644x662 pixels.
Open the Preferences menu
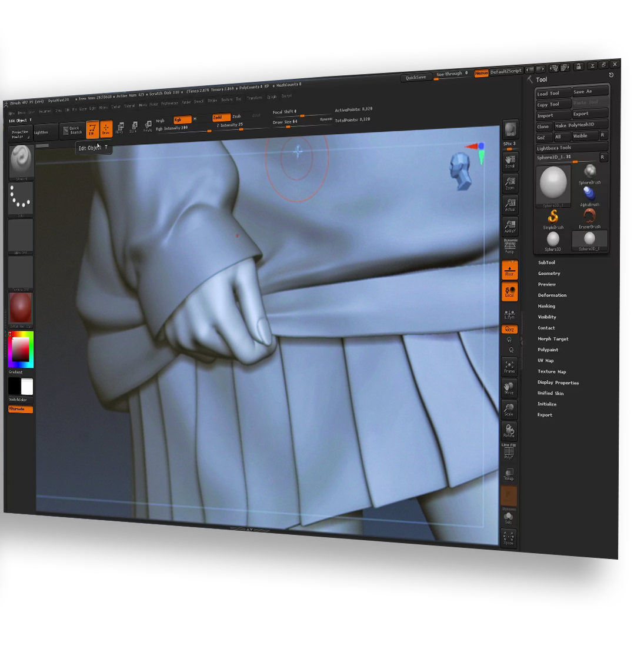point(169,104)
